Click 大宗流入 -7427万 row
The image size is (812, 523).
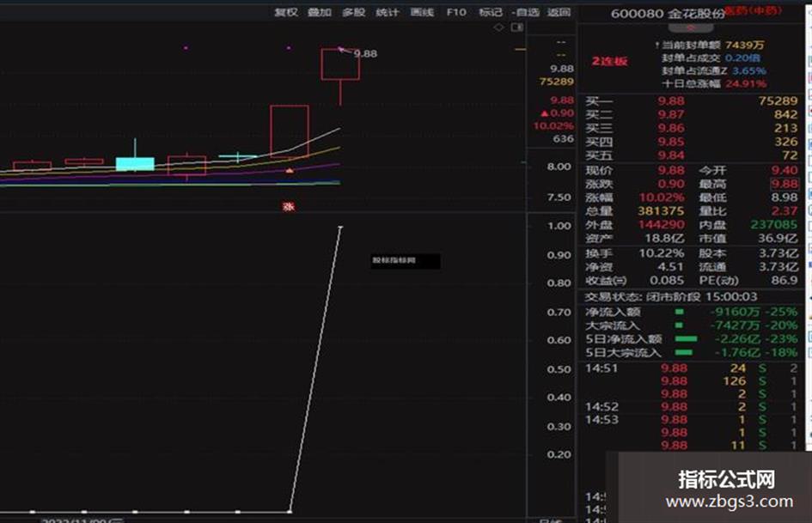pos(692,325)
